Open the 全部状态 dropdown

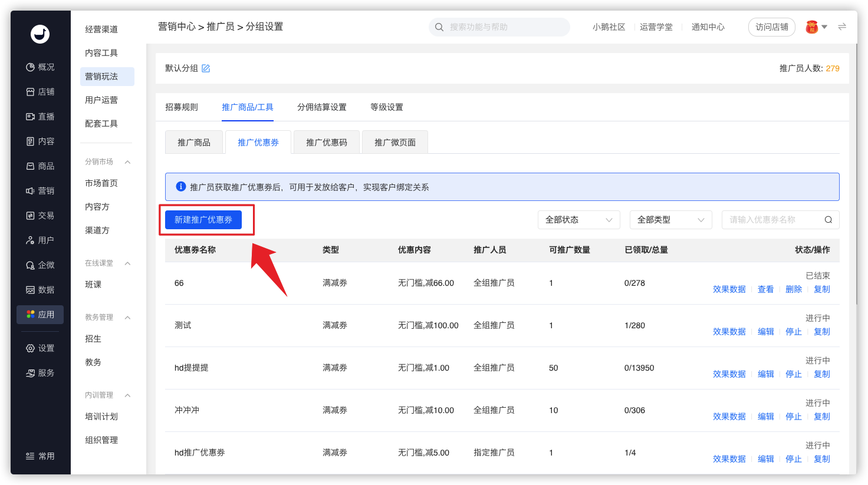pyautogui.click(x=579, y=220)
